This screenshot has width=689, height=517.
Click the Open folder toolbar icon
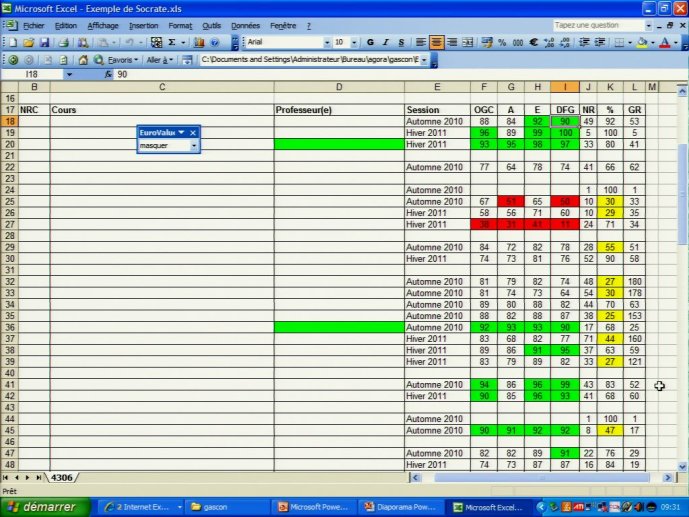(29, 42)
